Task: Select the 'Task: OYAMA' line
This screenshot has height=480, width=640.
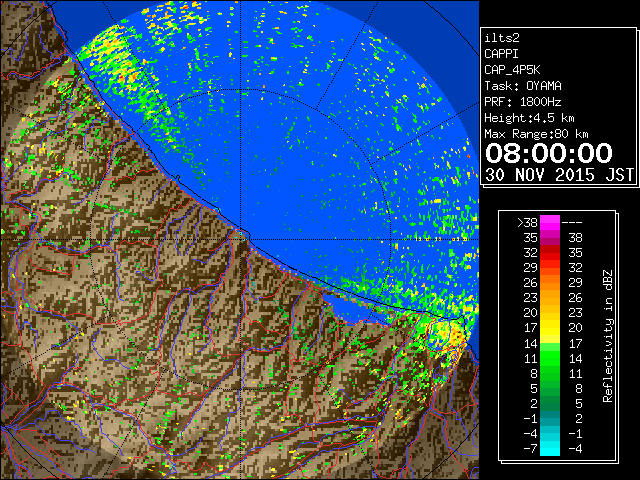Action: click(x=523, y=86)
